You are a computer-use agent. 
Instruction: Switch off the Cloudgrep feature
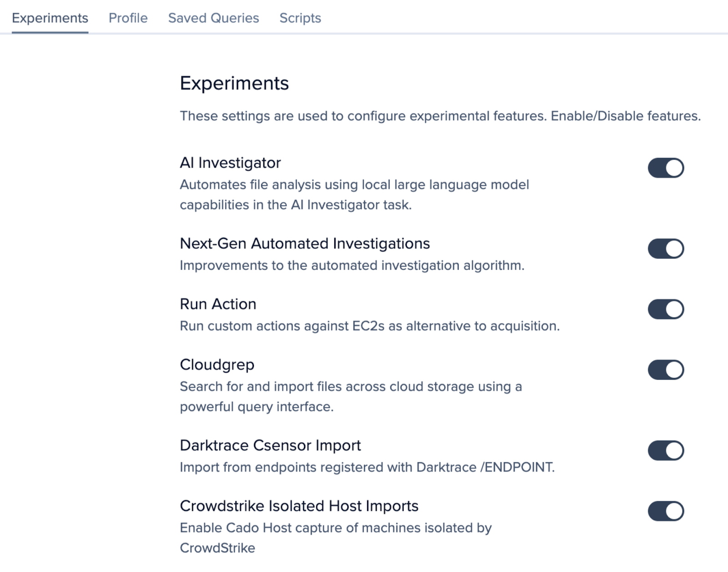(x=666, y=370)
